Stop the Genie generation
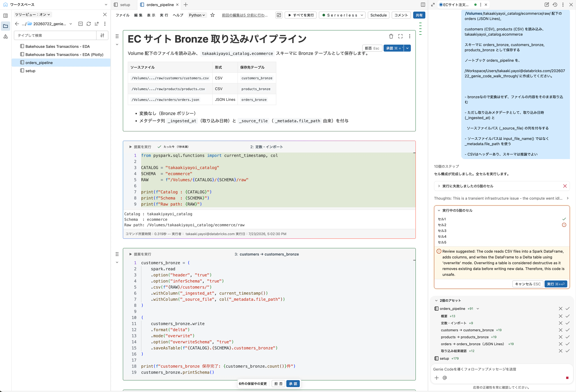 (567, 378)
